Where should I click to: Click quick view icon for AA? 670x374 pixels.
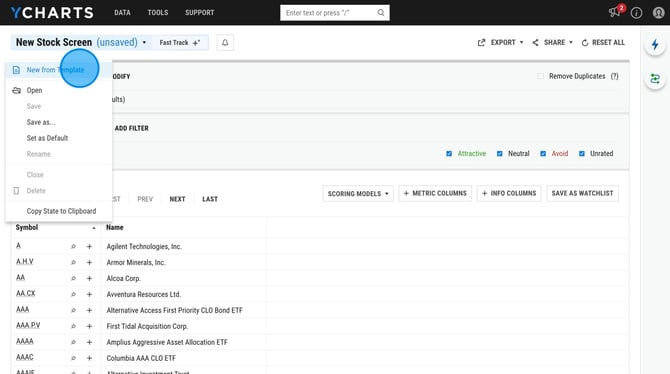coord(73,278)
